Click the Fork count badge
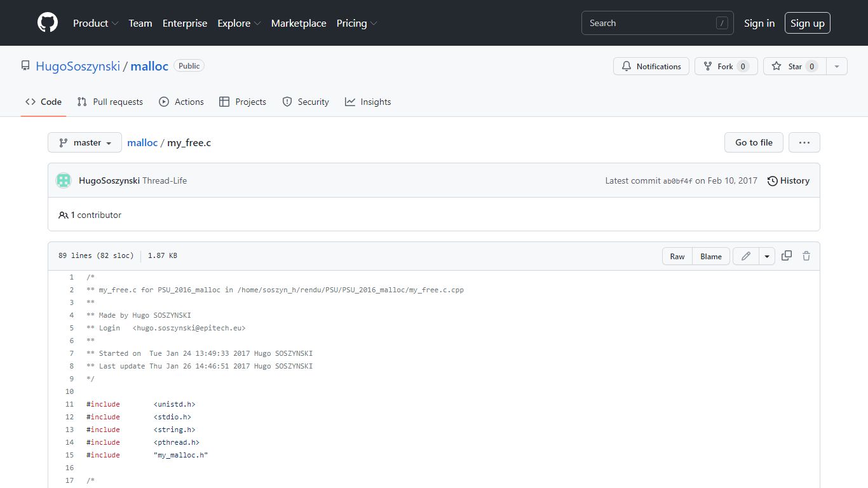 [x=743, y=66]
